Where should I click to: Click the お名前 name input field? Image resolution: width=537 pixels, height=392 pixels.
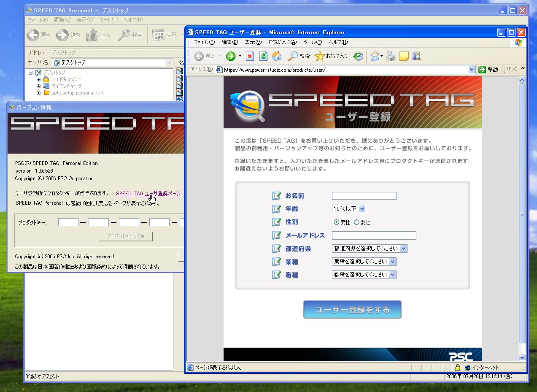coord(364,196)
